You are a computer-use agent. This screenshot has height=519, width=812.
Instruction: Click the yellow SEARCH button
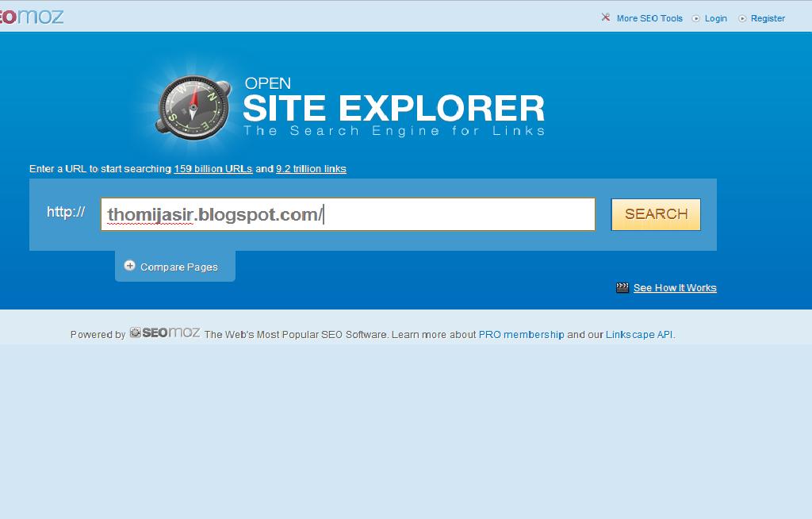coord(656,214)
